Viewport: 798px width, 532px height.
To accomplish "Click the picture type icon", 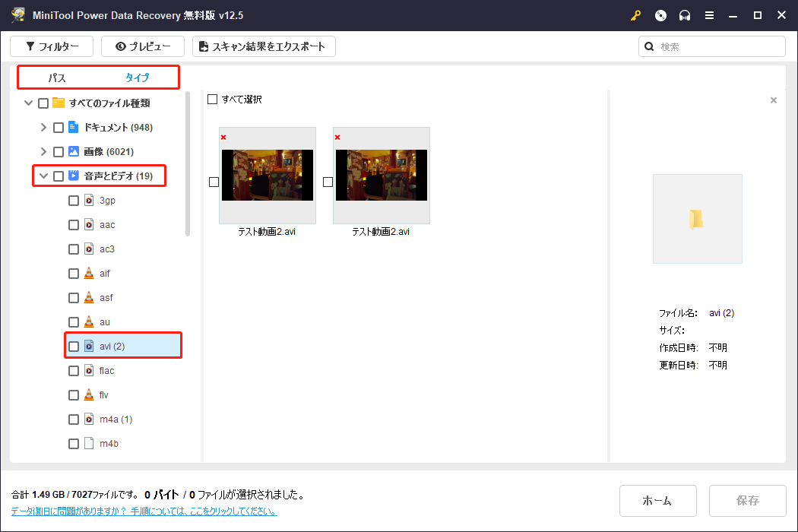I will pyautogui.click(x=73, y=151).
